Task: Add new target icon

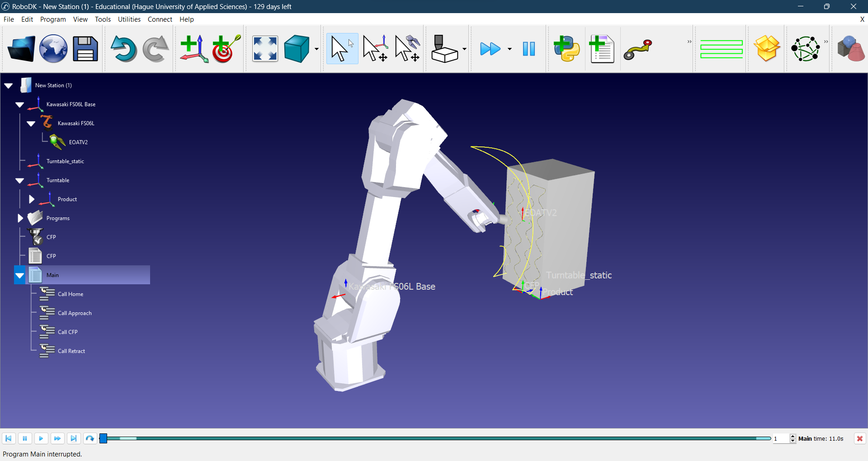Action: (226, 49)
